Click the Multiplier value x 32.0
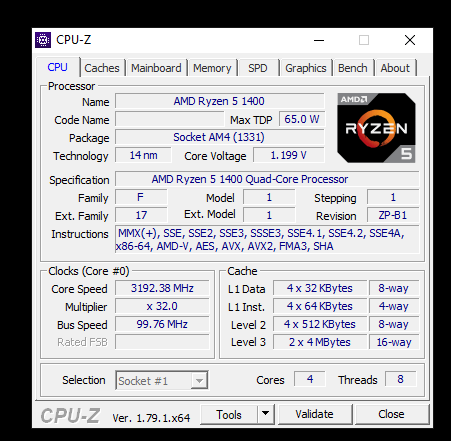 pyautogui.click(x=162, y=306)
